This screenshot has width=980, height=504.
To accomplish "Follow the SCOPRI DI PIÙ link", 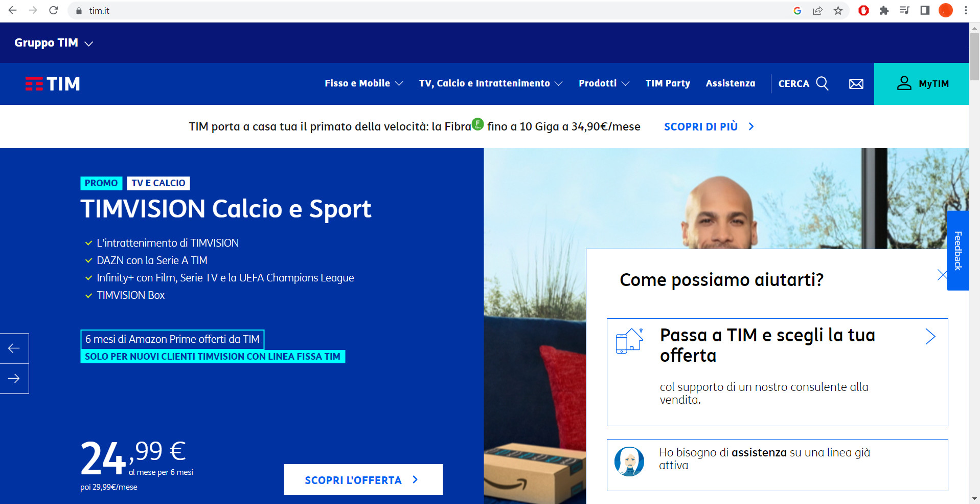I will (x=709, y=126).
